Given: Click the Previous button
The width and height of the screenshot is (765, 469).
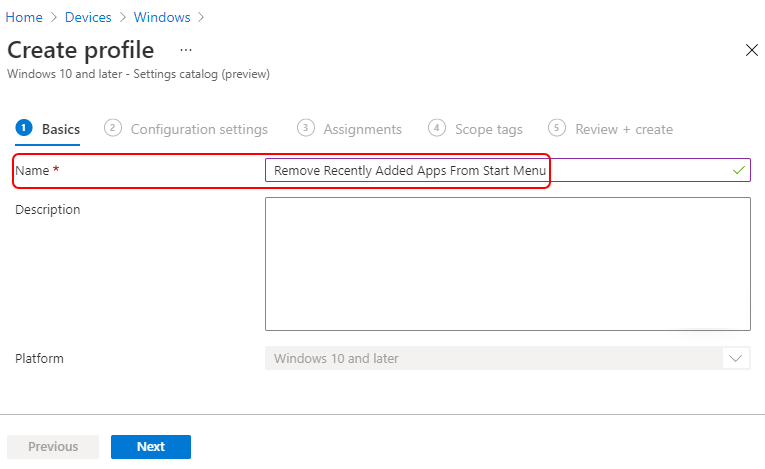Looking at the screenshot, I should click(x=53, y=447).
